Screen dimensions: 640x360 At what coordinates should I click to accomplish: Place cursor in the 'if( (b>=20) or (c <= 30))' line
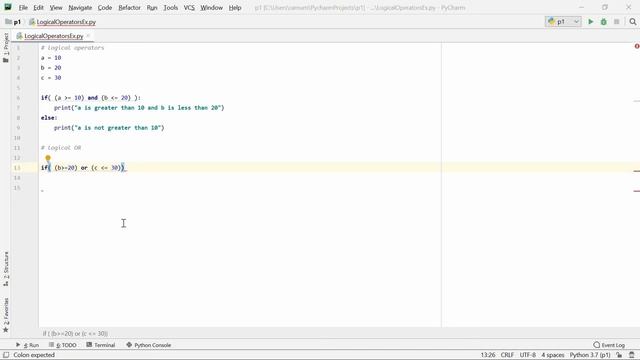click(x=83, y=168)
